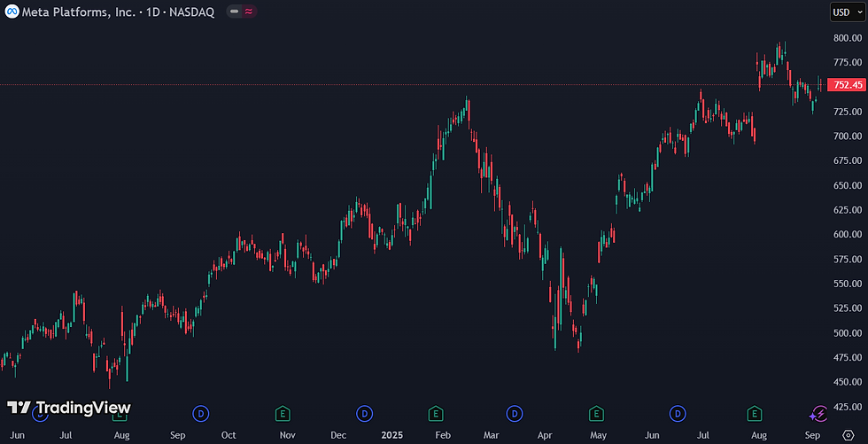
Task: Click the 2025 year label on time axis
Action: pyautogui.click(x=391, y=434)
